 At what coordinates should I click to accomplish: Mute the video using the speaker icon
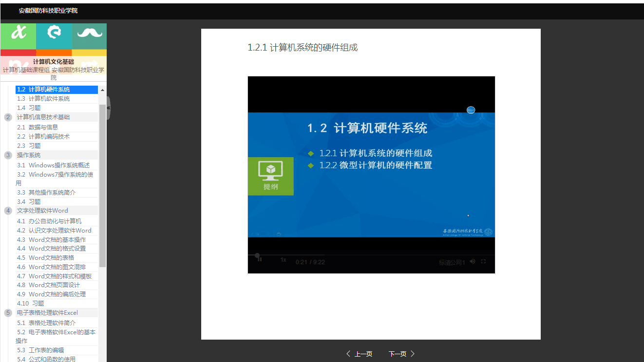[473, 261]
